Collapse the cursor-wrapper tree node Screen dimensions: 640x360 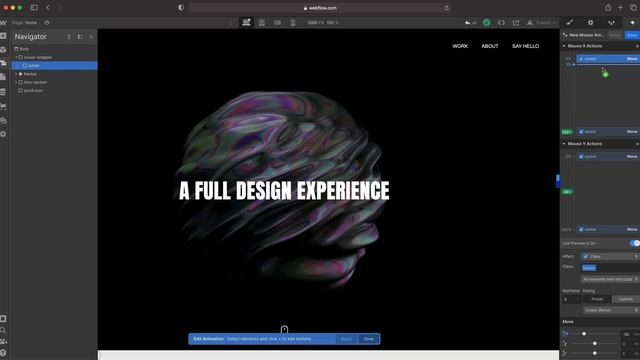(16, 58)
